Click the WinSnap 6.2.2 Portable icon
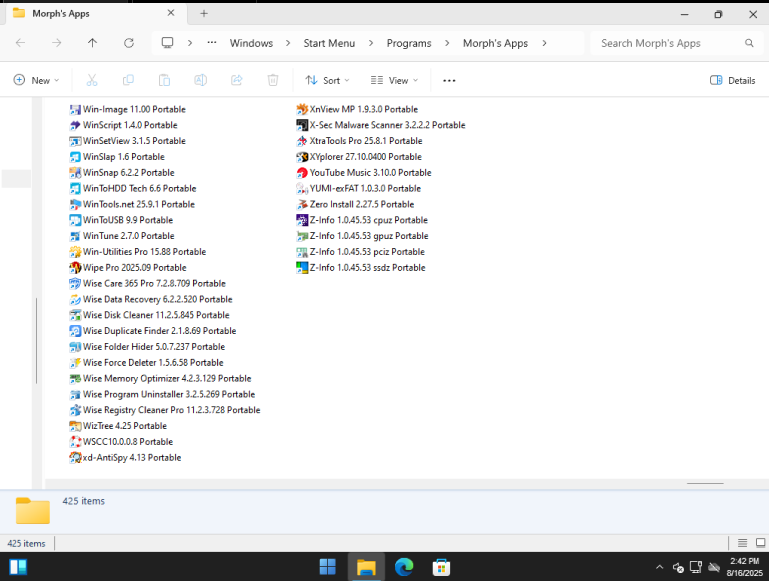 pos(75,173)
